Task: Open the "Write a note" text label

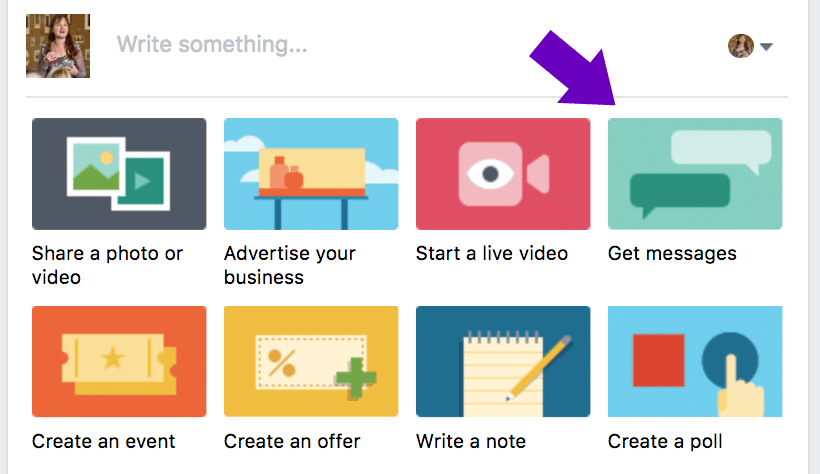Action: [x=471, y=442]
